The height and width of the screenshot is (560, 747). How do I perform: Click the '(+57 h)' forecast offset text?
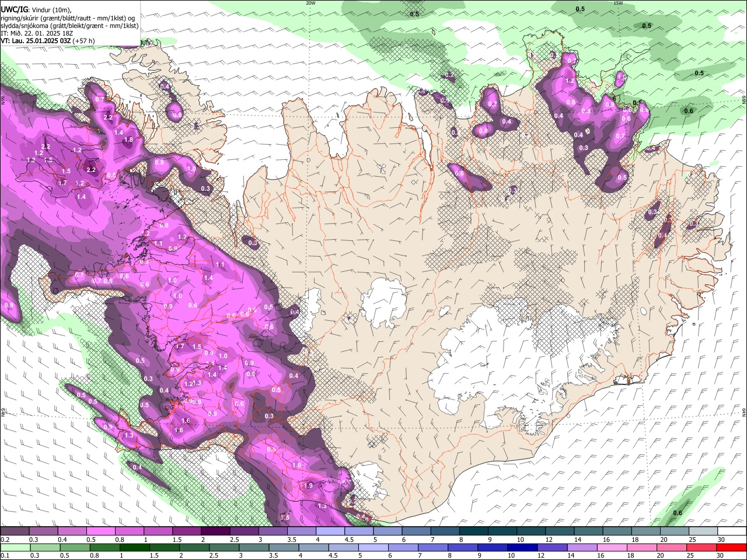pos(84,41)
